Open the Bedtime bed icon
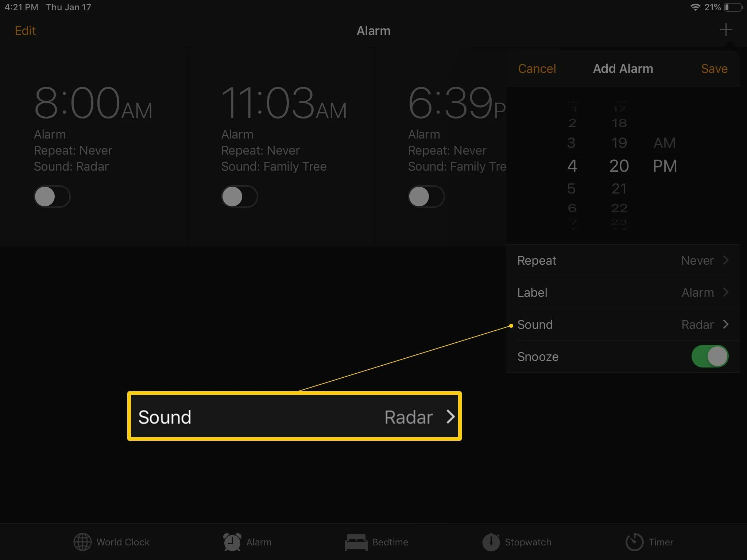 (356, 542)
